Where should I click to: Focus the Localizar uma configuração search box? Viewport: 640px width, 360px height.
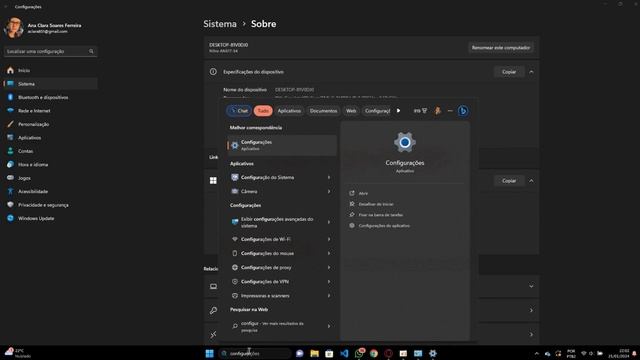(x=51, y=51)
